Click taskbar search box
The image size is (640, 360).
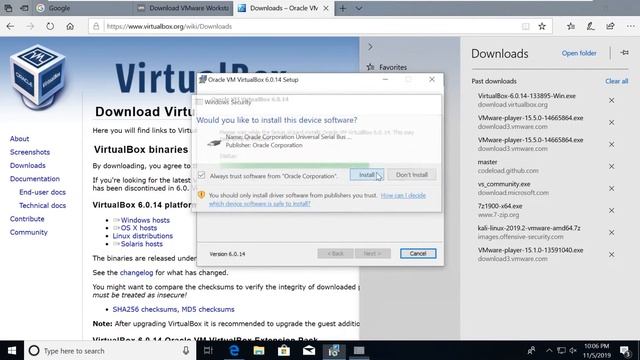110,351
